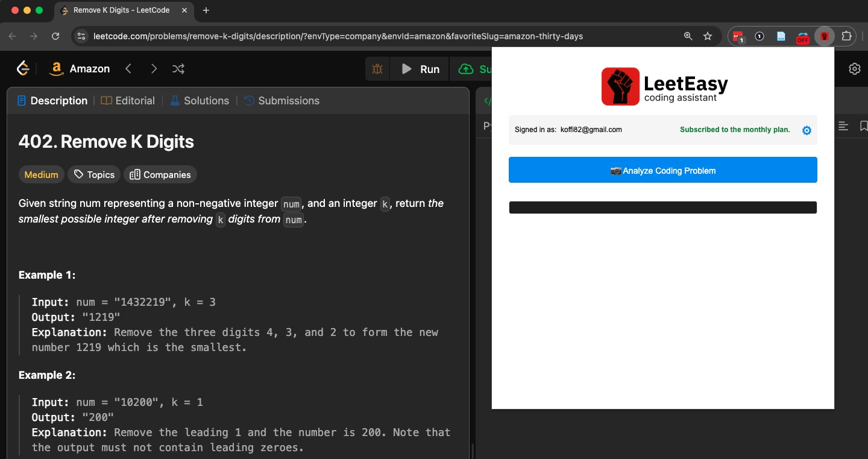Viewport: 868px width, 459px height.
Task: Go to previous problem with left chevron
Action: [128, 69]
